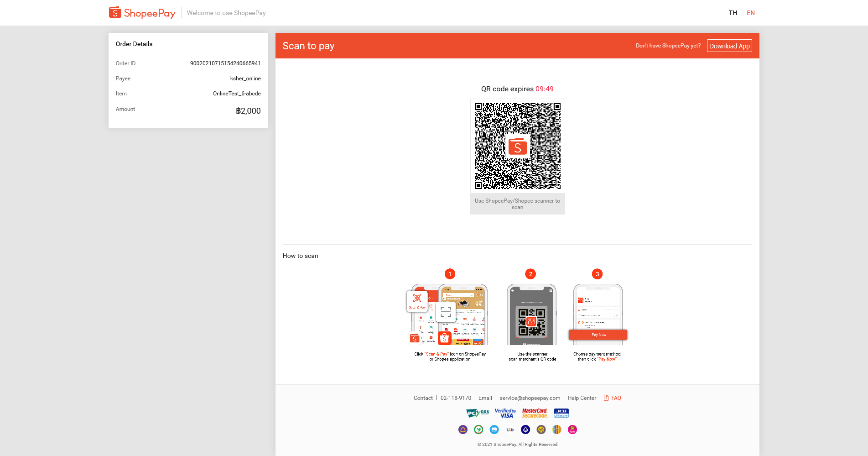
Task: Click the light blue Krungthai bank icon
Action: click(494, 430)
